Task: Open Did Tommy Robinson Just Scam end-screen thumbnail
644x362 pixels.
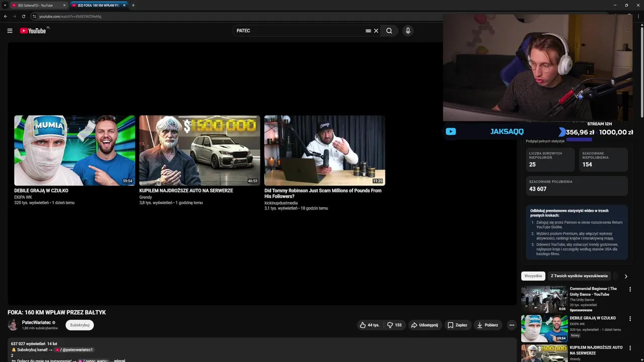Action: [x=325, y=150]
